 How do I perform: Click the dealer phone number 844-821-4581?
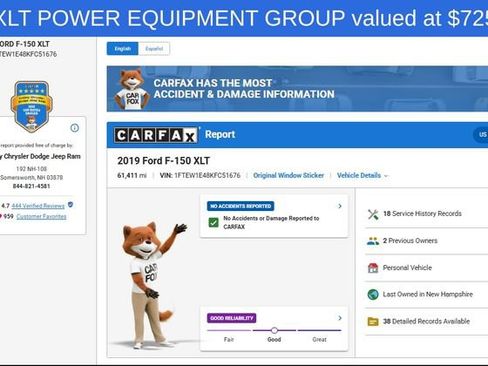[x=31, y=186]
